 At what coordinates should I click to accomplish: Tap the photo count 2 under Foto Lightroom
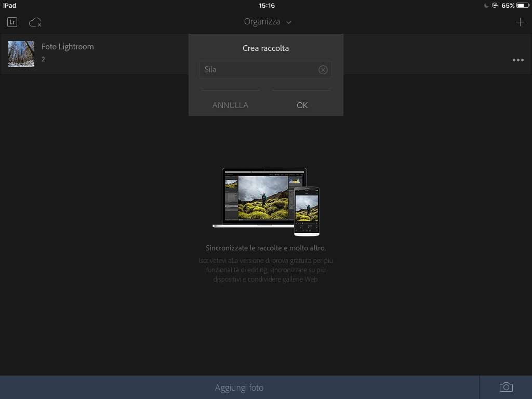click(x=43, y=59)
